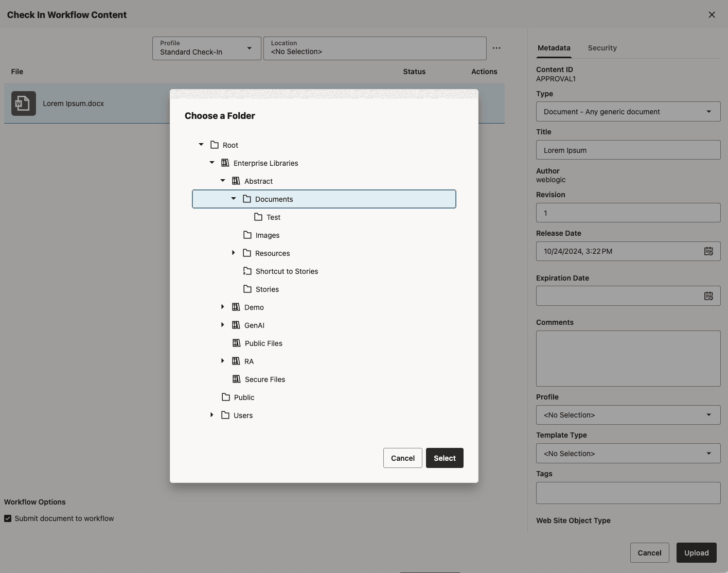Viewport: 728px width, 573px height.
Task: Click the Resources row label
Action: tap(273, 253)
